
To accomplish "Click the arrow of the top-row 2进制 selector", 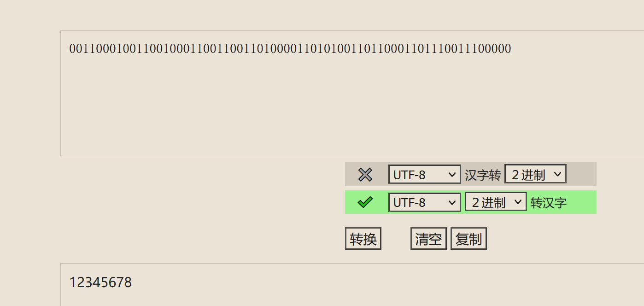I will tap(558, 174).
